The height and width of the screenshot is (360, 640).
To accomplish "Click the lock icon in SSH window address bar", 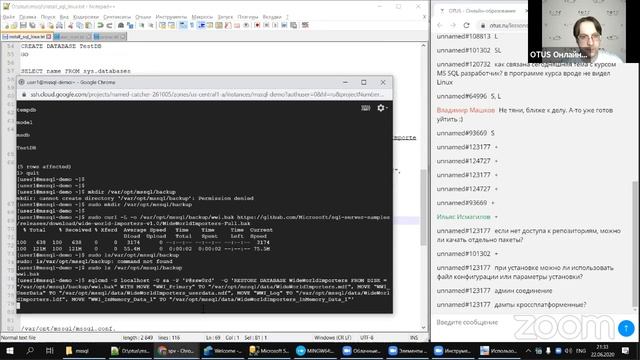I will point(24,94).
